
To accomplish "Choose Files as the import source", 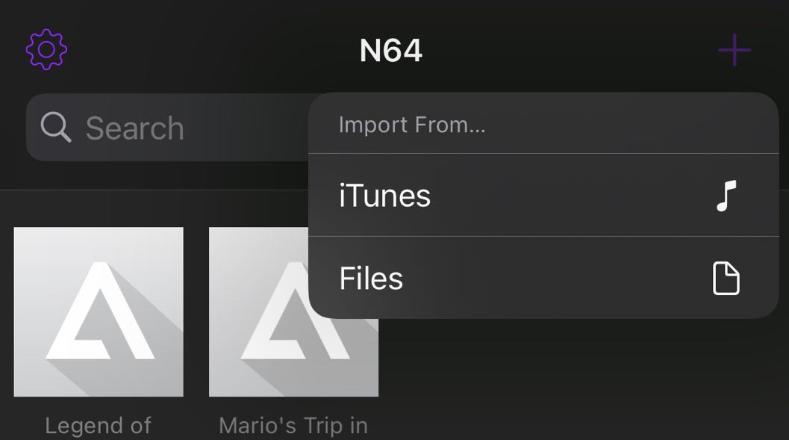I will click(371, 278).
